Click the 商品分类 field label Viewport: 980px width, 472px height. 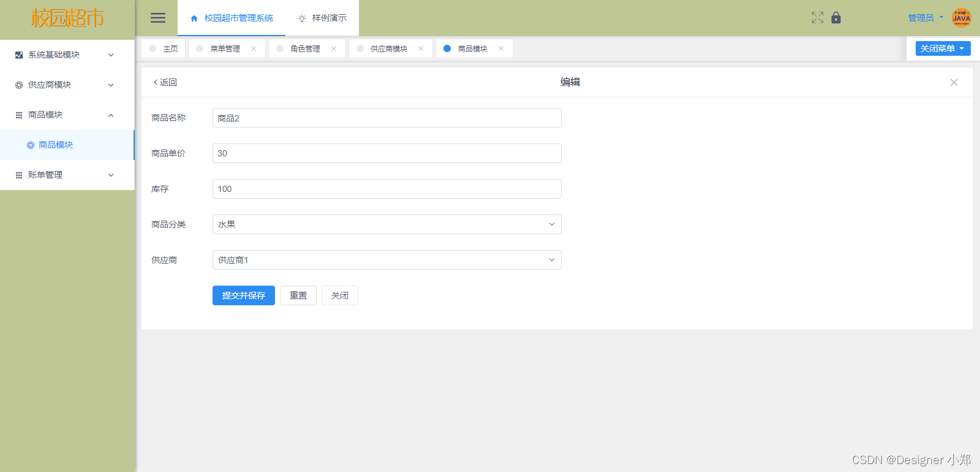point(168,224)
